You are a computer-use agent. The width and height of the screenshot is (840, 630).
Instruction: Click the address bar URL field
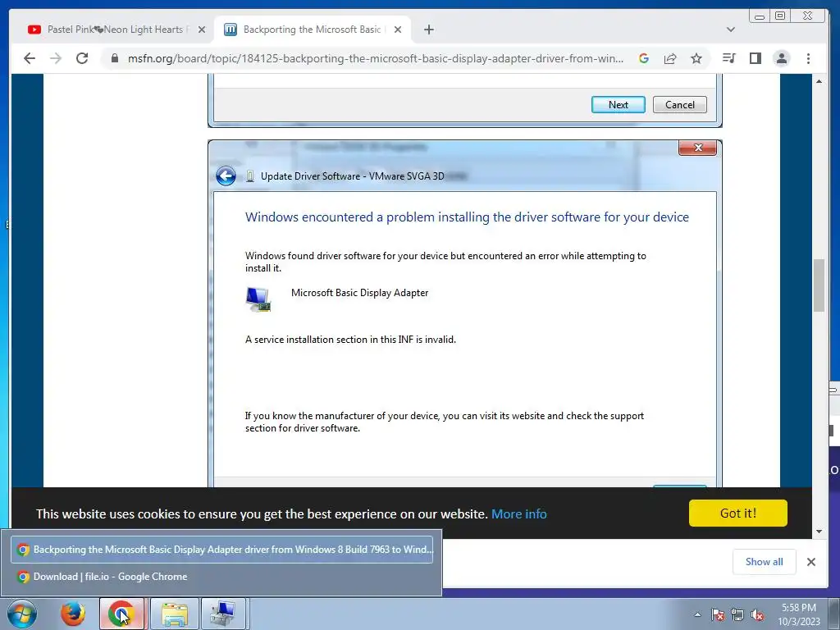coord(375,58)
